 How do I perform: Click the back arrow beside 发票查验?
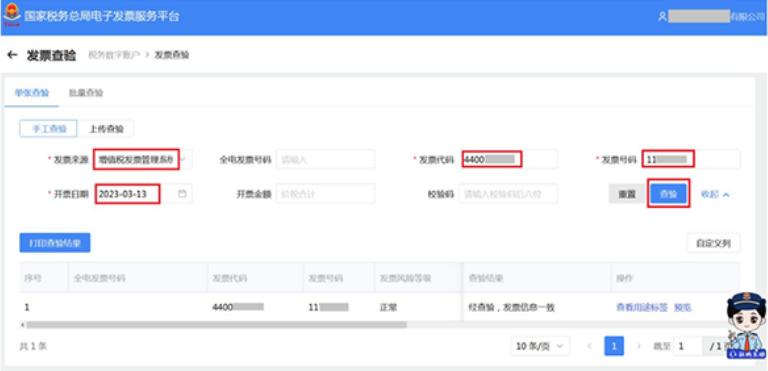tap(13, 55)
